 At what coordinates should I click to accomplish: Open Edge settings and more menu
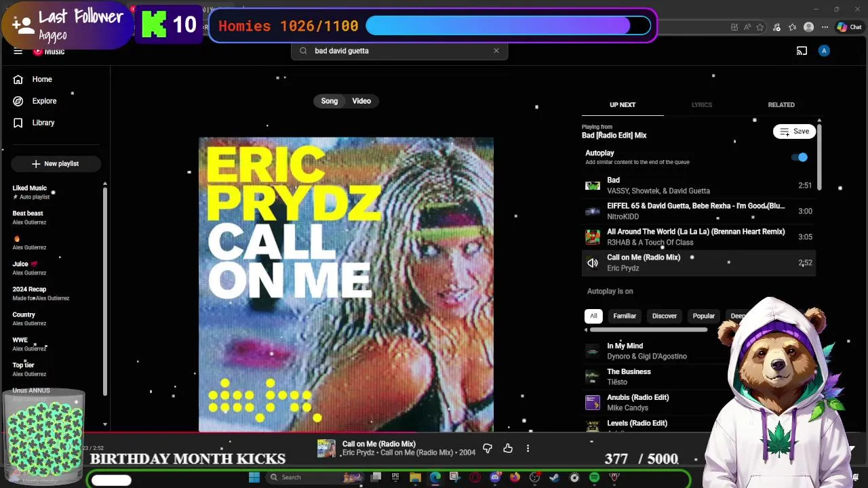825,27
